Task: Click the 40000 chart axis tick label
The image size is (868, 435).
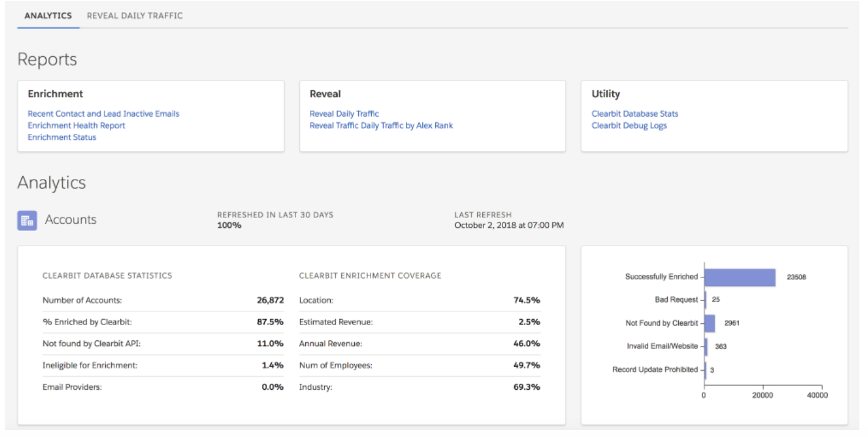Action: pos(818,395)
